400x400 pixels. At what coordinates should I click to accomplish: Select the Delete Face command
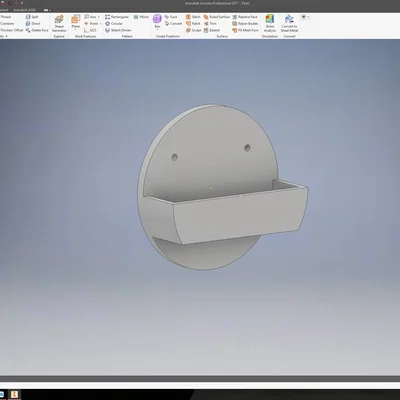[37, 30]
